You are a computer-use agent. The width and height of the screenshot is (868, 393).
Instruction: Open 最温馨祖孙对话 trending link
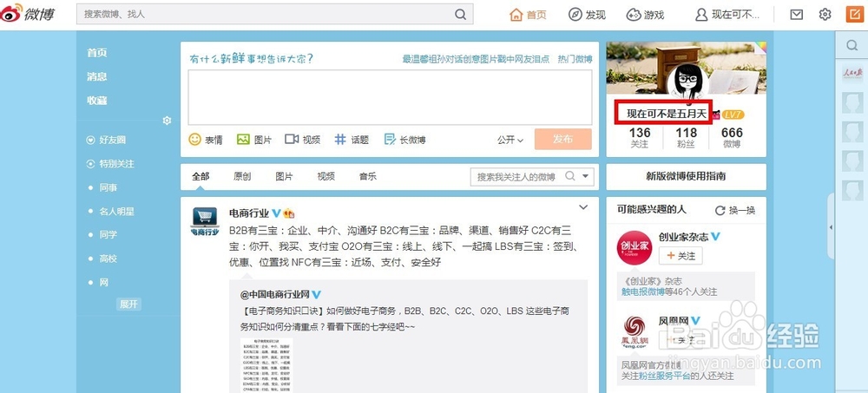tap(476, 59)
